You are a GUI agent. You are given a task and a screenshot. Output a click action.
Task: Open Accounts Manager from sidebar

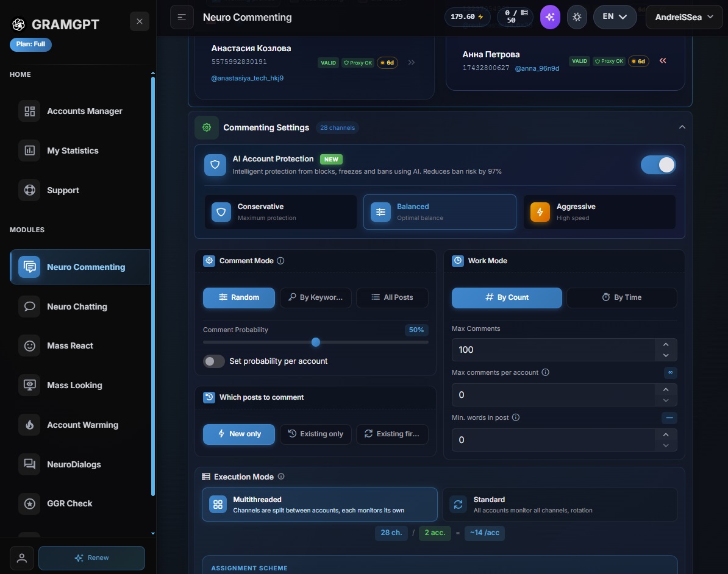coord(80,112)
